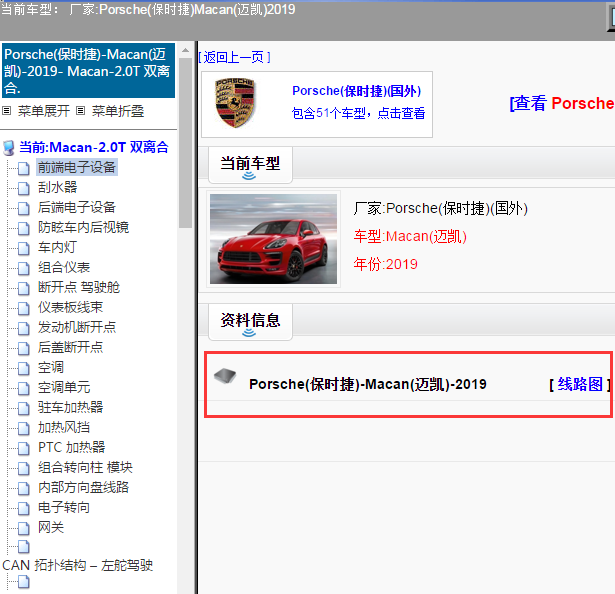615x594 pixels.
Task: Select 空调单元 tree item
Action: click(x=64, y=387)
